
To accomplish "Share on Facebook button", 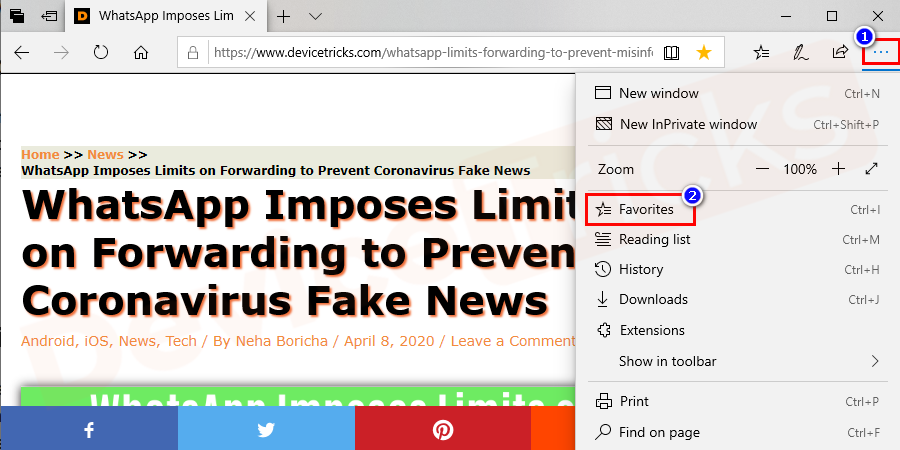I will [x=89, y=428].
